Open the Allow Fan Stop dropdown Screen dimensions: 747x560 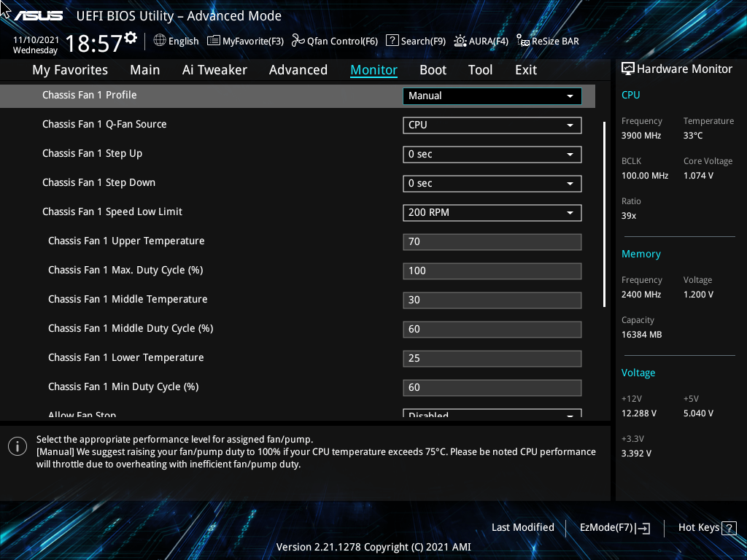tap(492, 413)
